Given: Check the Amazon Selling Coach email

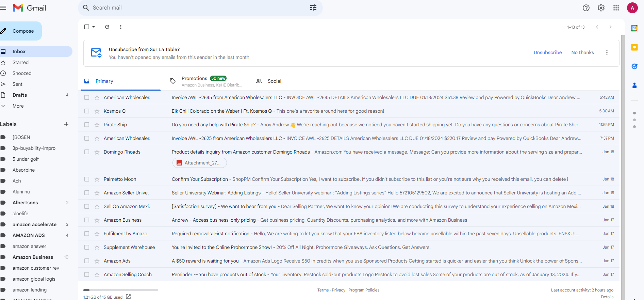Looking at the screenshot, I should coord(87,274).
